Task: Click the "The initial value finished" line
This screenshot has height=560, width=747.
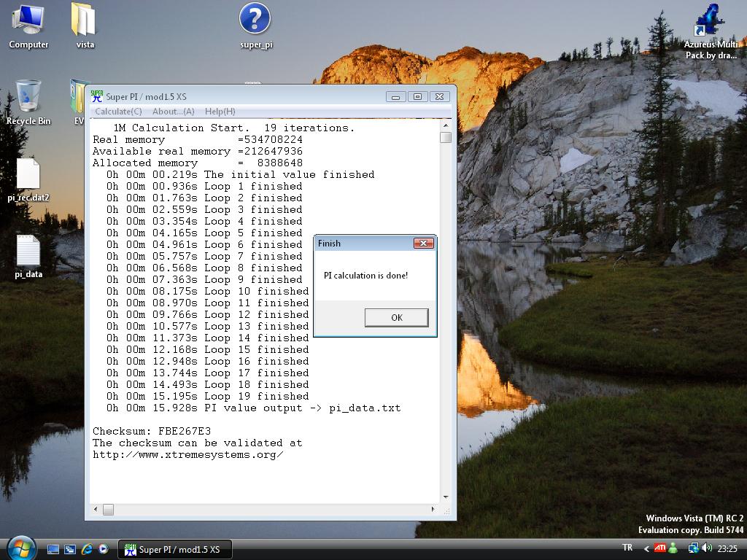Action: [241, 175]
